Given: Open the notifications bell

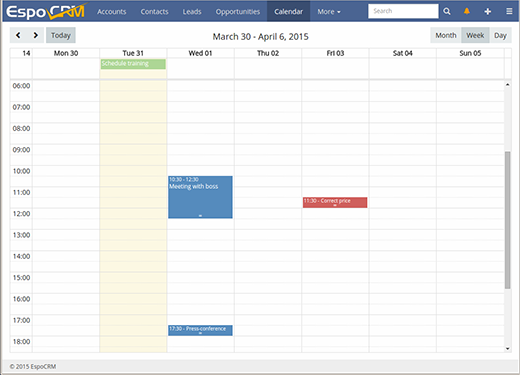Looking at the screenshot, I should [x=467, y=11].
